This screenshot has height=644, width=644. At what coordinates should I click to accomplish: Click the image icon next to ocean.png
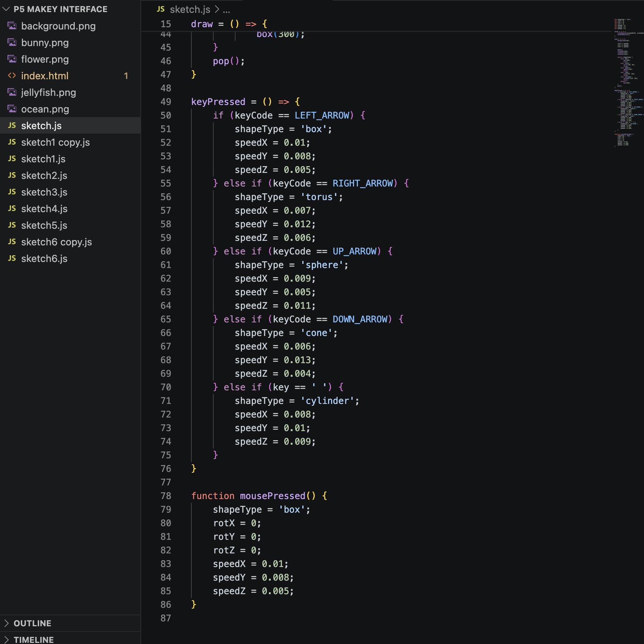12,109
